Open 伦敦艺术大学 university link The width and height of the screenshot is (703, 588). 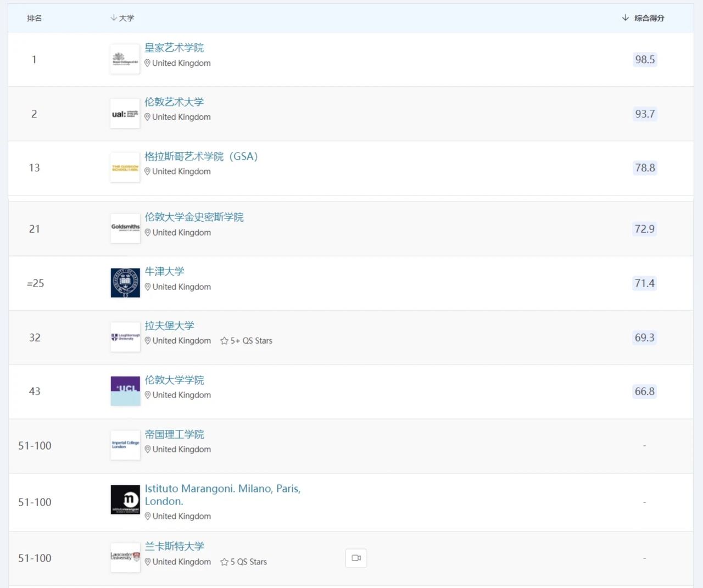(174, 102)
